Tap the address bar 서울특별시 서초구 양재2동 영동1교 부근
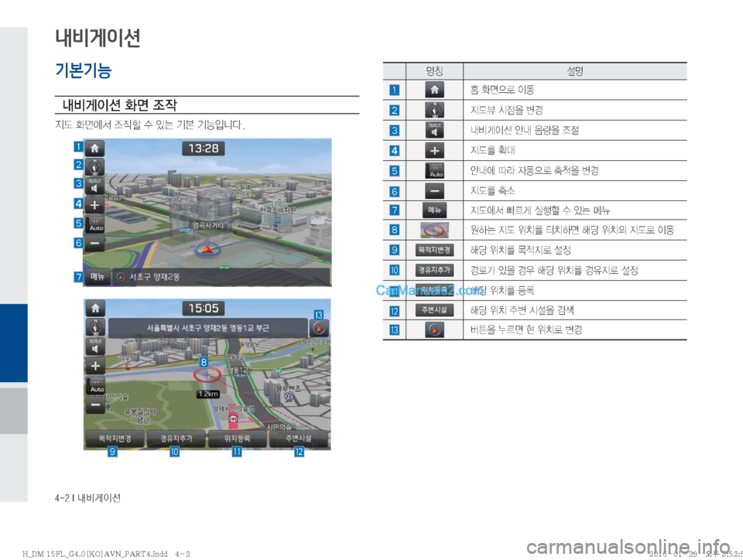743x560 pixels. (x=207, y=328)
